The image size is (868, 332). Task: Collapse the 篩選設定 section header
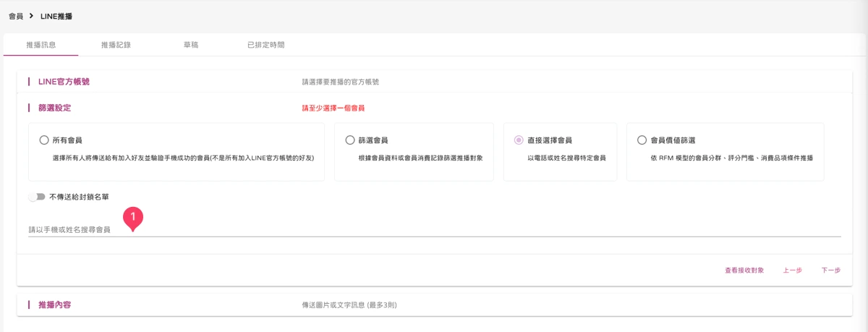(434, 108)
